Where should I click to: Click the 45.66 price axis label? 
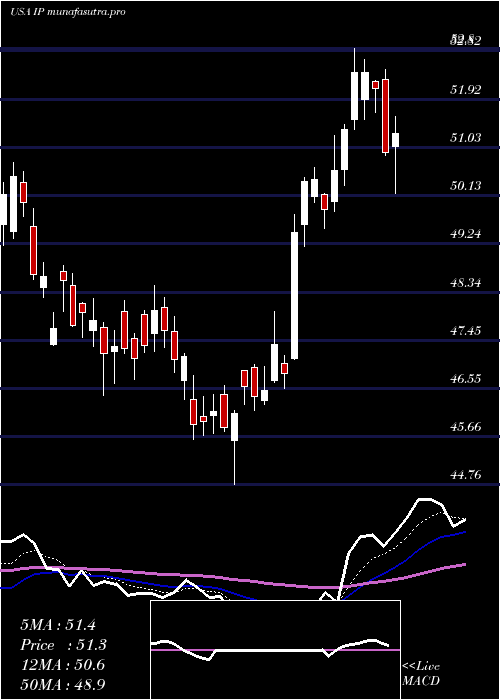[466, 426]
